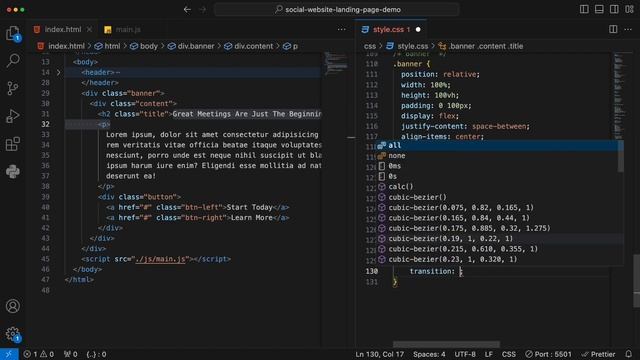Open the Accounts menu

point(13,306)
